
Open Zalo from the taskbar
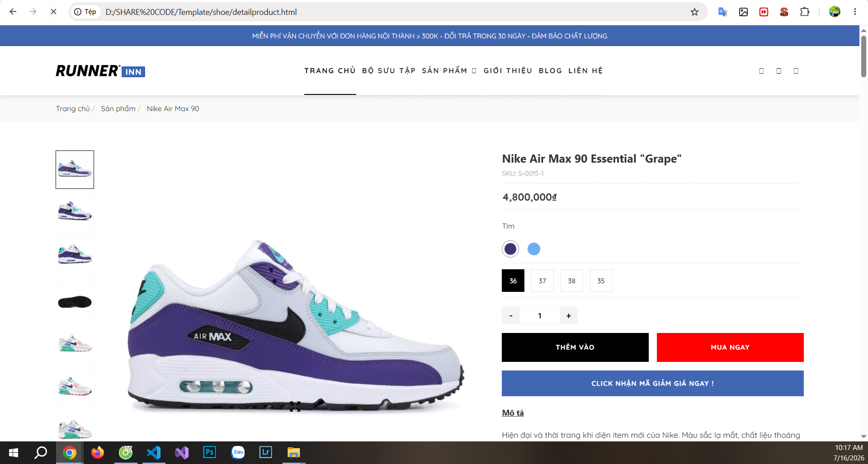(x=238, y=453)
